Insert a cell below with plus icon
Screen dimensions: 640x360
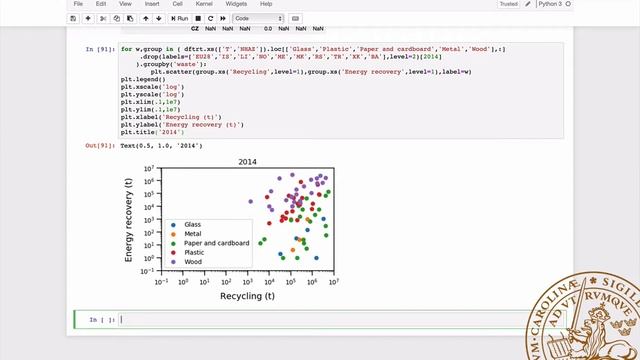tap(88, 18)
